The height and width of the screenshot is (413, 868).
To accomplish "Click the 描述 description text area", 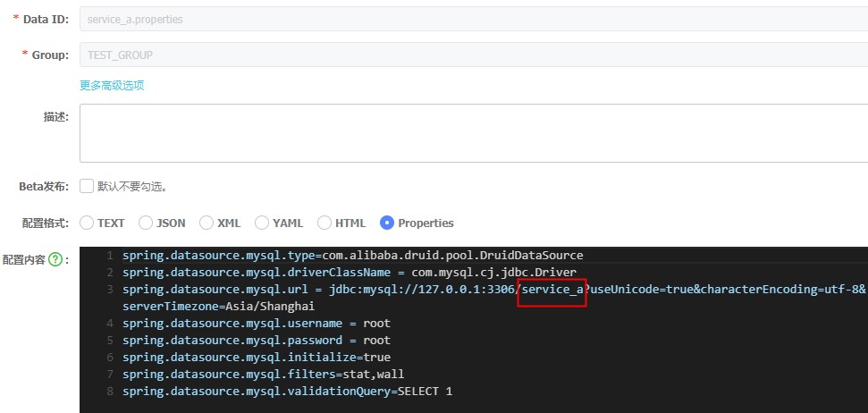I will click(473, 133).
